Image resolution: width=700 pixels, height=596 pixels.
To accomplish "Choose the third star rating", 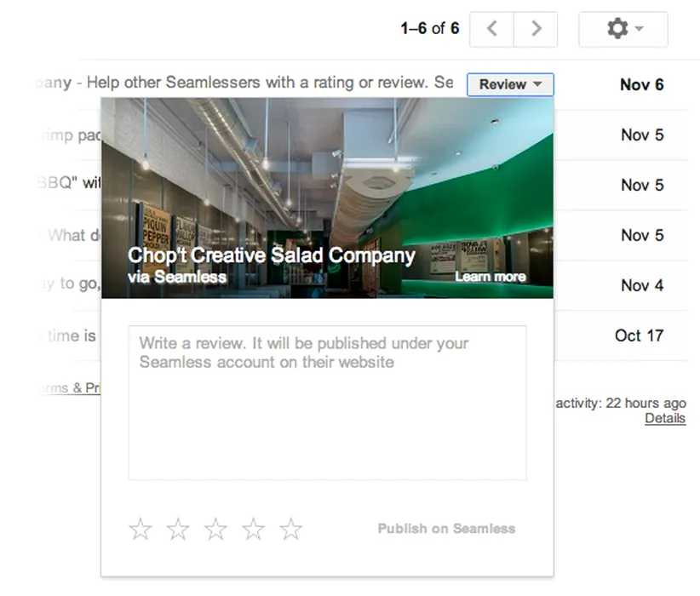I will click(x=216, y=530).
